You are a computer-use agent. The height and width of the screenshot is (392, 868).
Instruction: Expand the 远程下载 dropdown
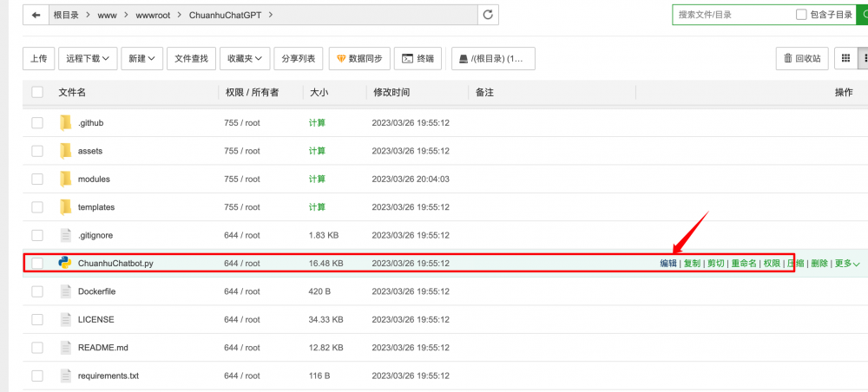(x=87, y=58)
